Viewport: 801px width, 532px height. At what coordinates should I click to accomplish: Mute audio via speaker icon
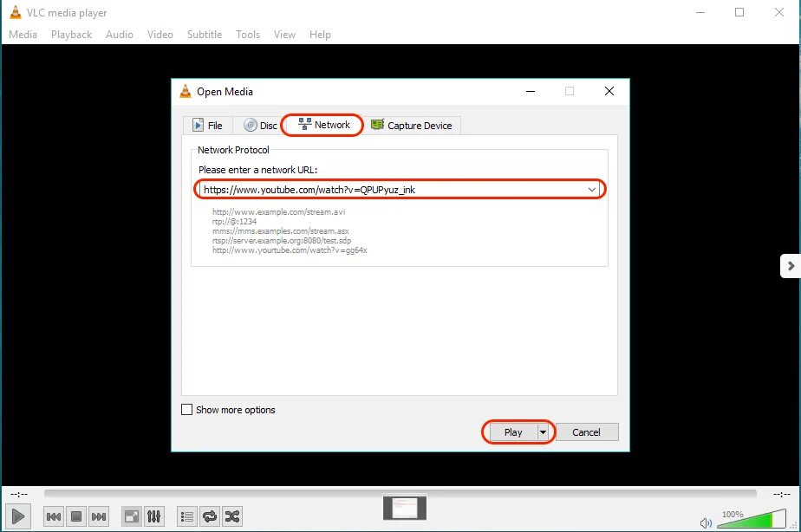[x=706, y=522]
